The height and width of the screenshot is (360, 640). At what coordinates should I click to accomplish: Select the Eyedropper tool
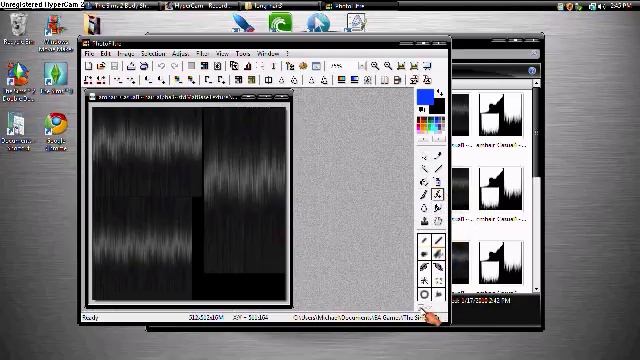pos(438,156)
